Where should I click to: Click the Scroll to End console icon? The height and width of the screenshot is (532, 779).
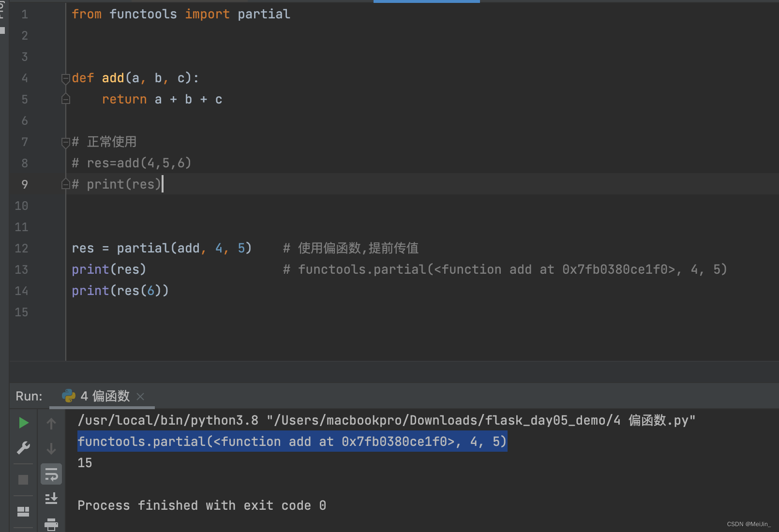51,498
